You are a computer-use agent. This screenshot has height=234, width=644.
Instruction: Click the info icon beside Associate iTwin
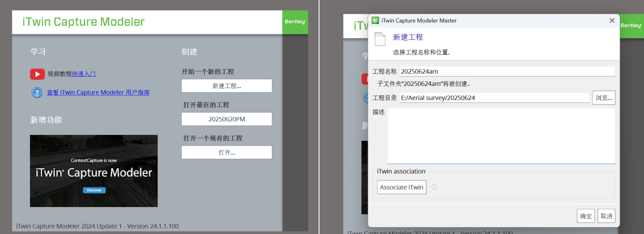pyautogui.click(x=434, y=187)
